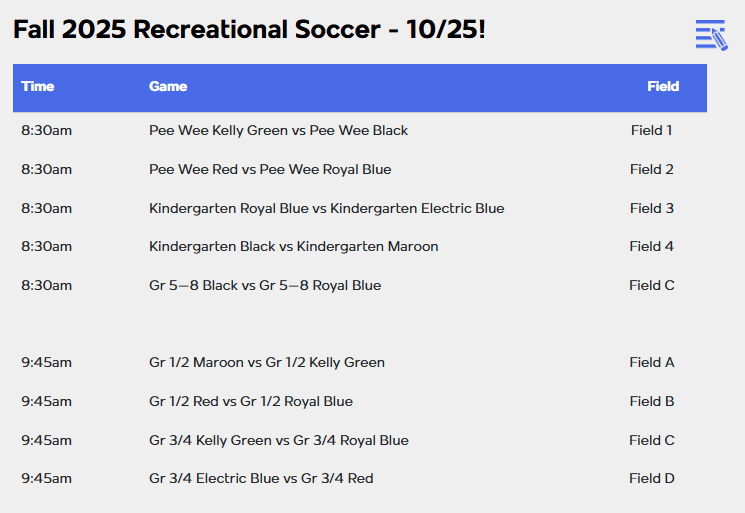Select Gr 1/2 Red vs Royal Blue game
Viewport: 745px width, 513px height.
(251, 402)
